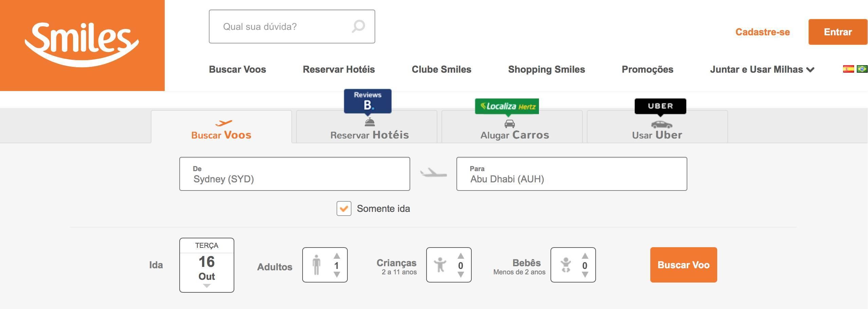The height and width of the screenshot is (309, 868).
Task: Click the airplane icon between airports
Action: tap(433, 173)
